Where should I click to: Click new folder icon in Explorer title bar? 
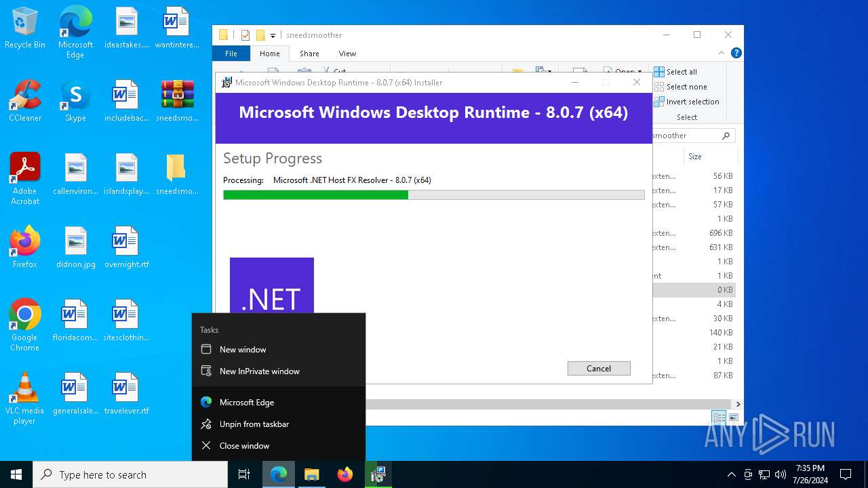click(x=260, y=35)
